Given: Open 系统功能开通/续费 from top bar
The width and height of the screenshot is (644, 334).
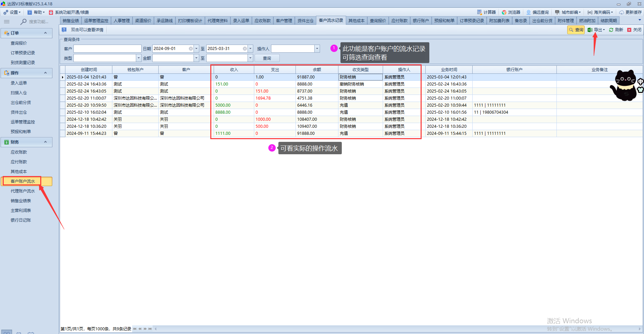Looking at the screenshot, I should [x=69, y=12].
